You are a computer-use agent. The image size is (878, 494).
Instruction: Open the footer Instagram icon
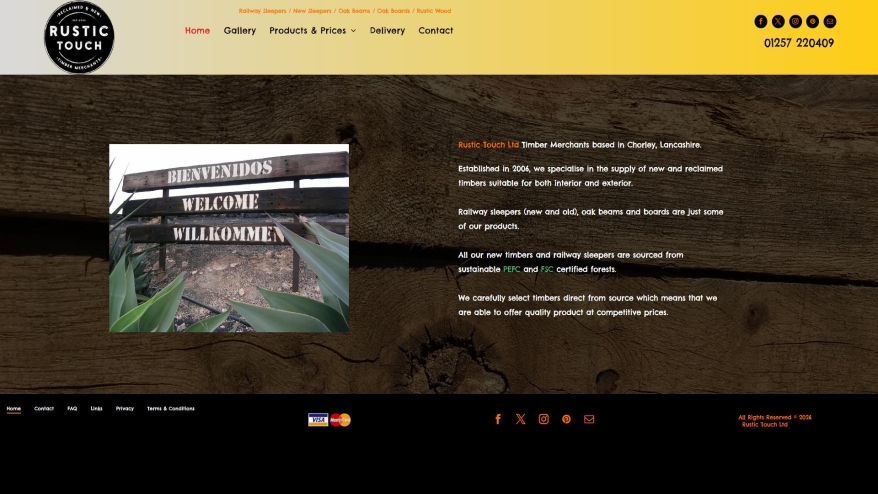point(544,419)
